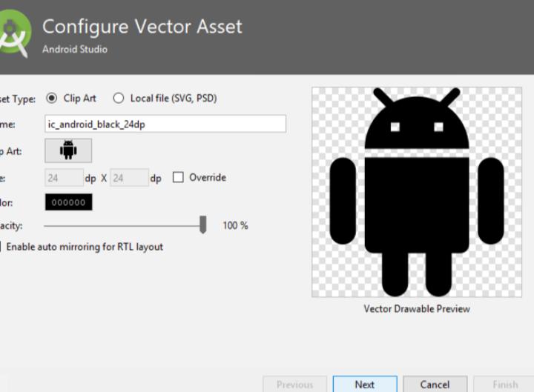Click the Vector Drawable Preview caption

pyautogui.click(x=417, y=308)
